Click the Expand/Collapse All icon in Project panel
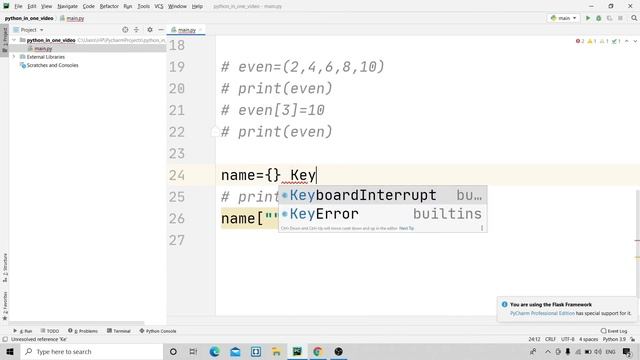This screenshot has width=640, height=360. point(136,30)
